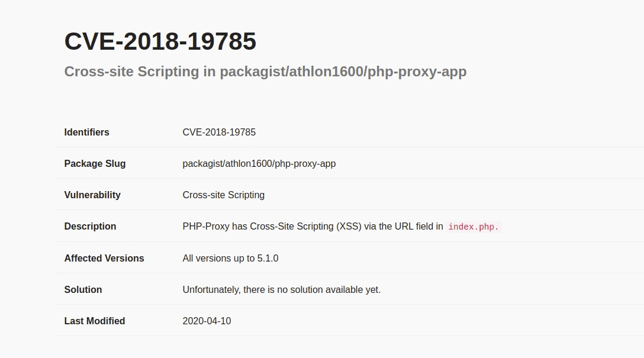Screen dimensions: 644x358
Task: Click the Package Slug label
Action: coord(95,163)
